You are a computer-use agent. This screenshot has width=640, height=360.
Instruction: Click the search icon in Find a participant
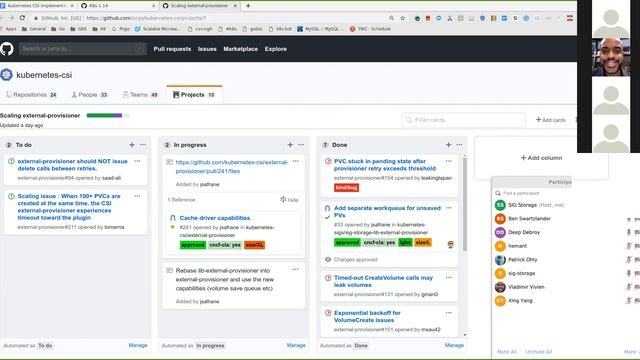point(498,193)
